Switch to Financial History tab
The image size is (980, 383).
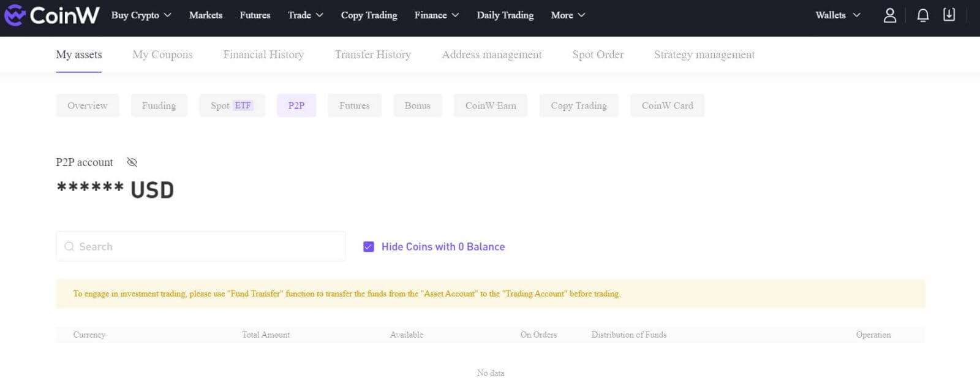263,55
